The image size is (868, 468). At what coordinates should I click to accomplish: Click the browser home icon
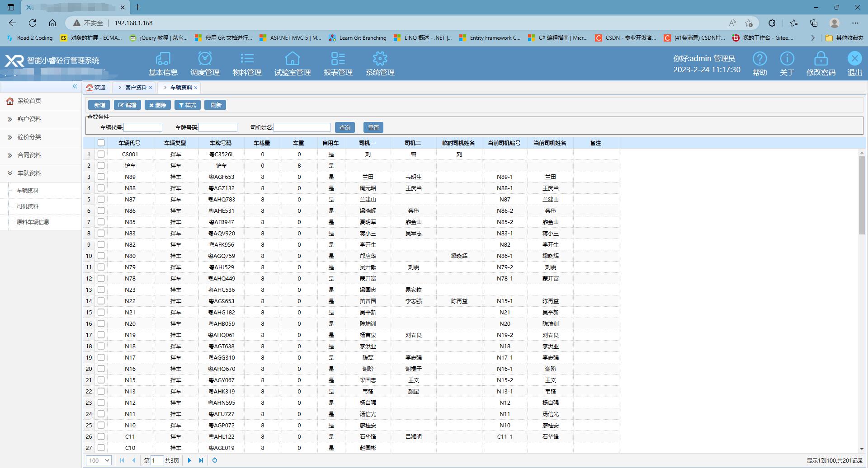[52, 23]
